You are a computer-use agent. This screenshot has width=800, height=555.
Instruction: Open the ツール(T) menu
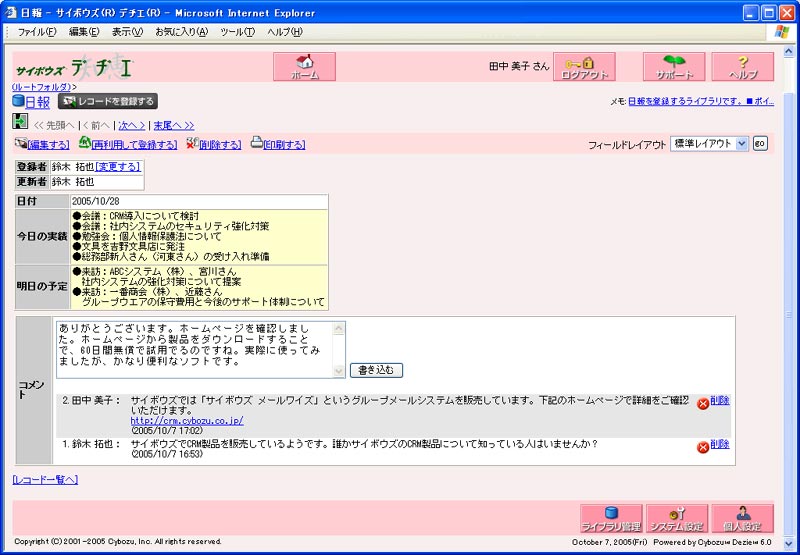[x=237, y=32]
